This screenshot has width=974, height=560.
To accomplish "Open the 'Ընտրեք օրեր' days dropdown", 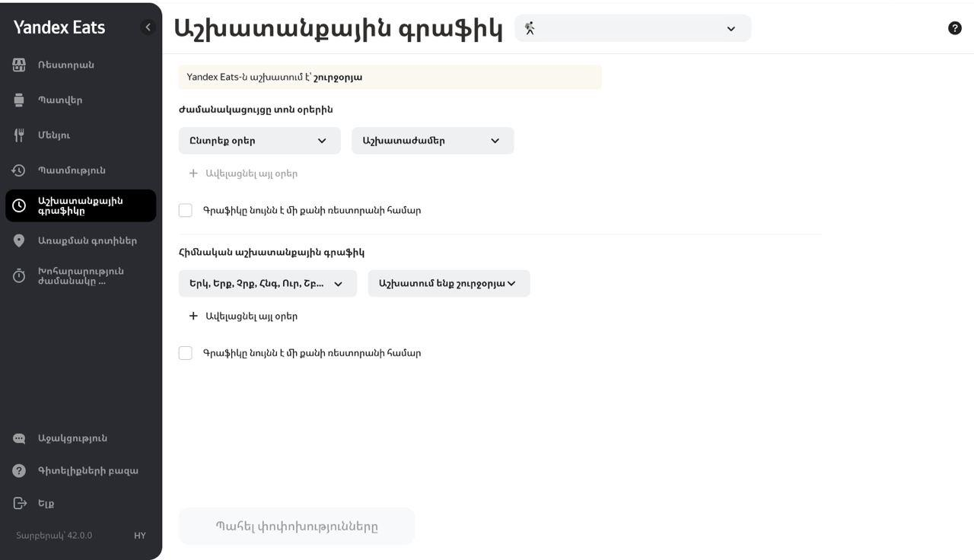I will 259,141.
